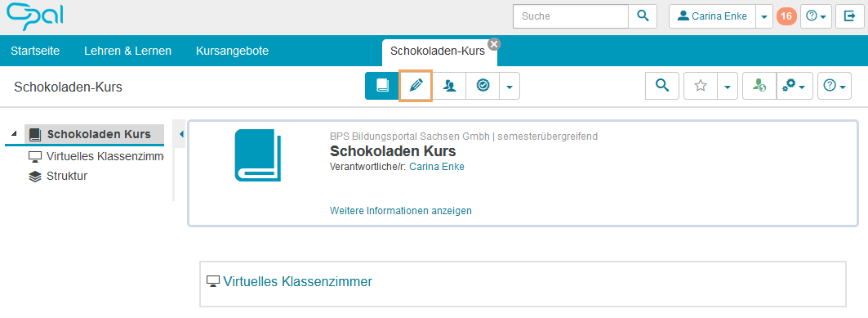Open the gears settings dropdown
Screen dimensions: 868x318
(x=795, y=86)
